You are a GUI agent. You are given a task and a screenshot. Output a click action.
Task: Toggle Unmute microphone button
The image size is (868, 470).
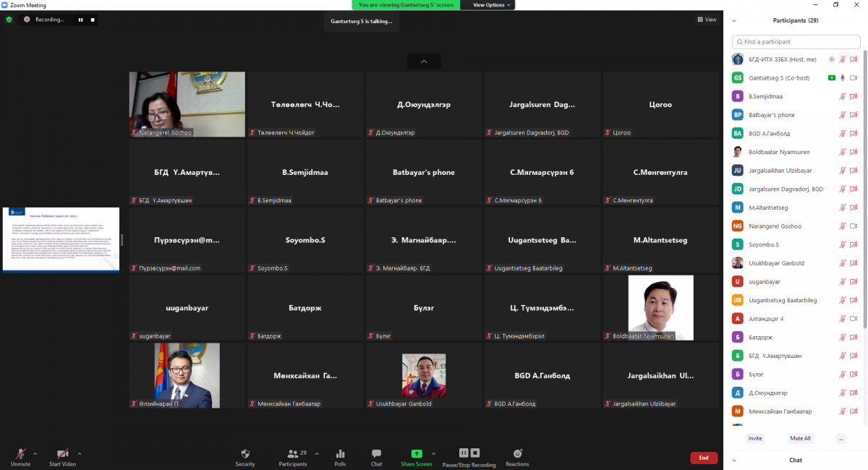tap(20, 454)
